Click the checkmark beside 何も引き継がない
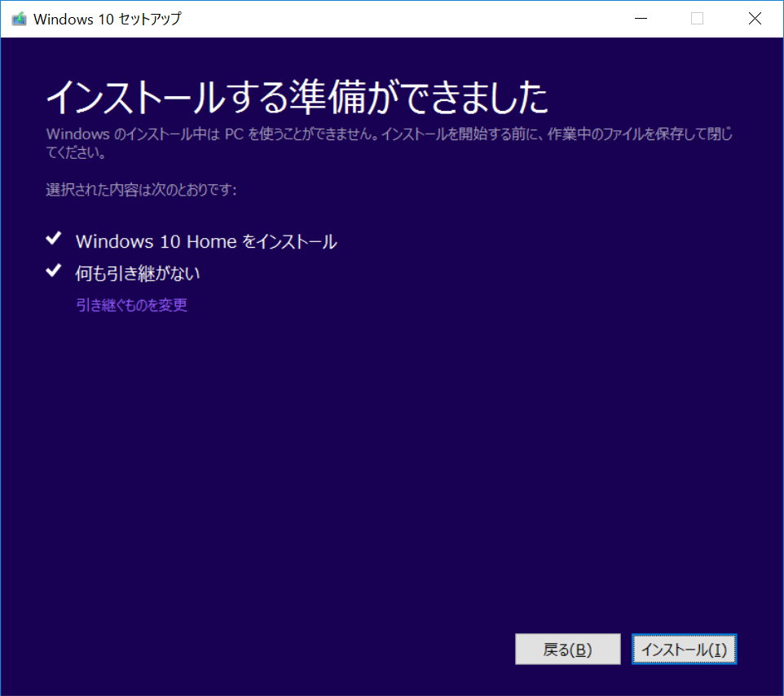 [x=54, y=271]
